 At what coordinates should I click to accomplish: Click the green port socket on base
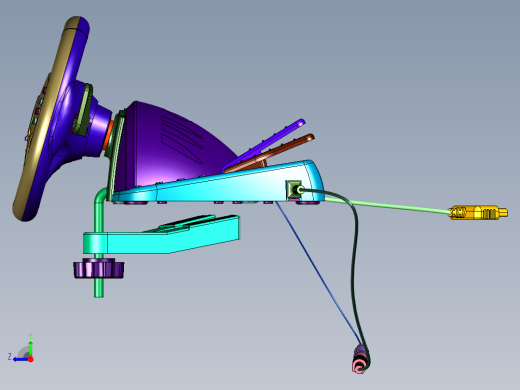[x=294, y=190]
